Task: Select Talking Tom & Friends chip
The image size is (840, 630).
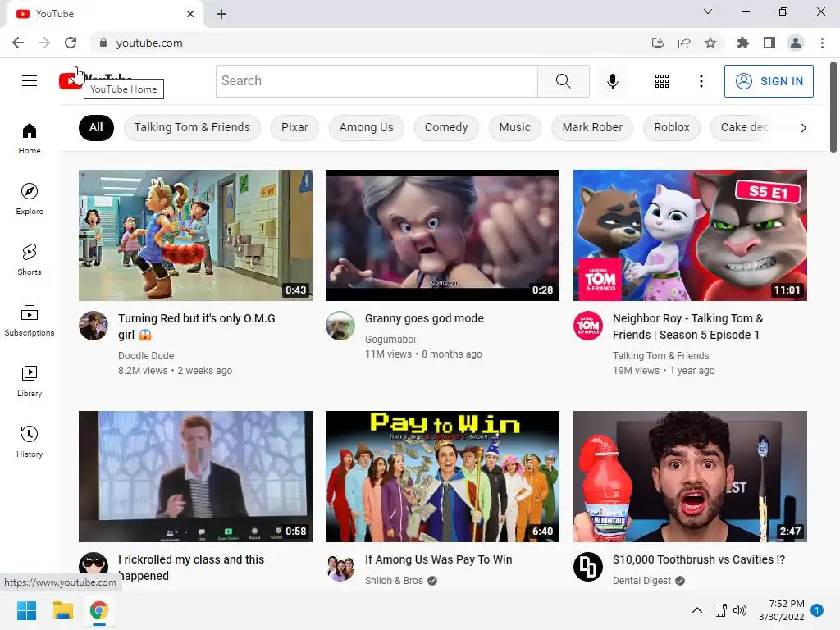Action: pyautogui.click(x=192, y=127)
